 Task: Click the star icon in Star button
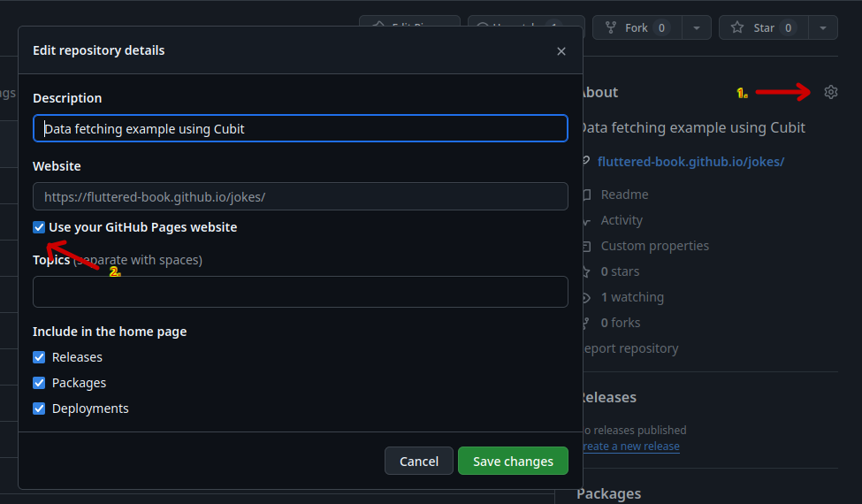click(737, 27)
